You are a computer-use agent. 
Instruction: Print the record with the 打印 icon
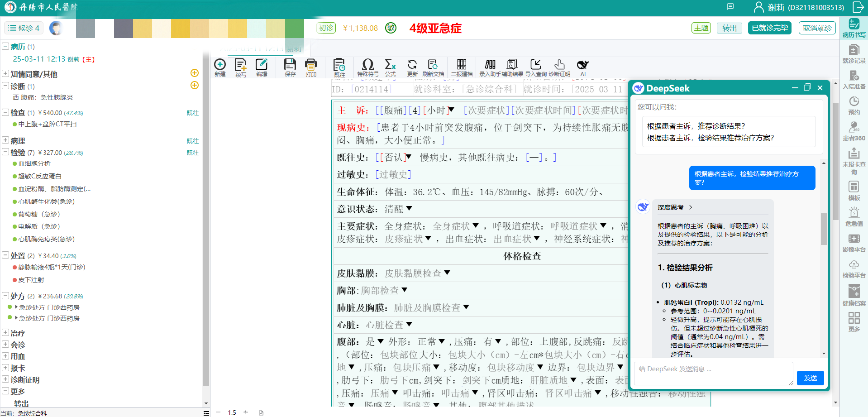pyautogui.click(x=311, y=67)
